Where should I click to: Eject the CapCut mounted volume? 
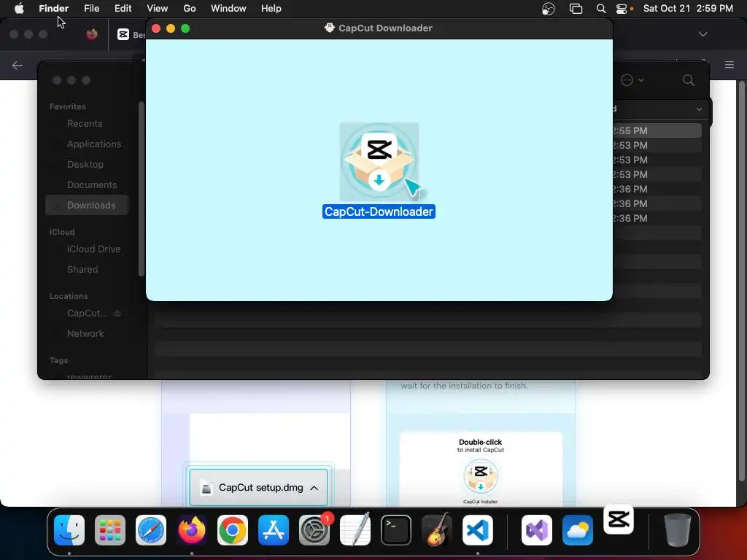117,314
